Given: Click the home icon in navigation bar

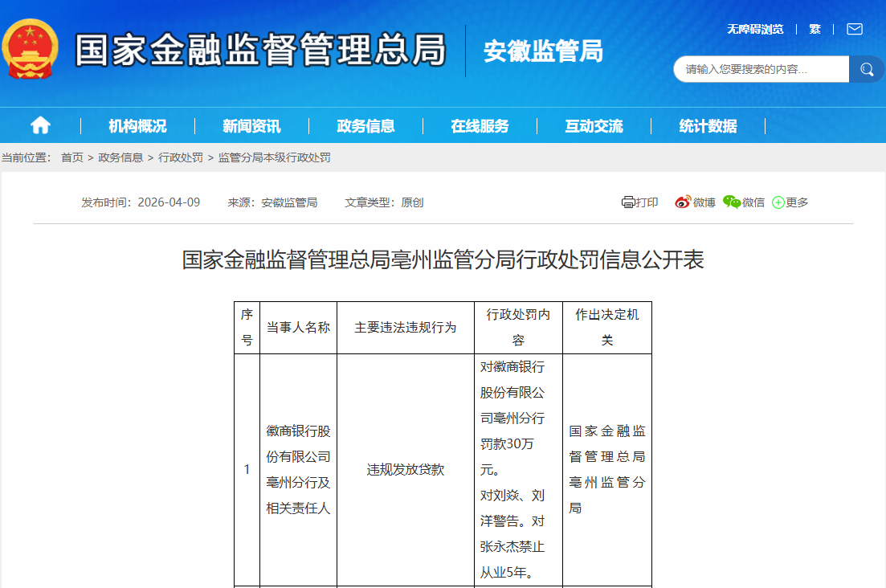Looking at the screenshot, I should (x=40, y=125).
